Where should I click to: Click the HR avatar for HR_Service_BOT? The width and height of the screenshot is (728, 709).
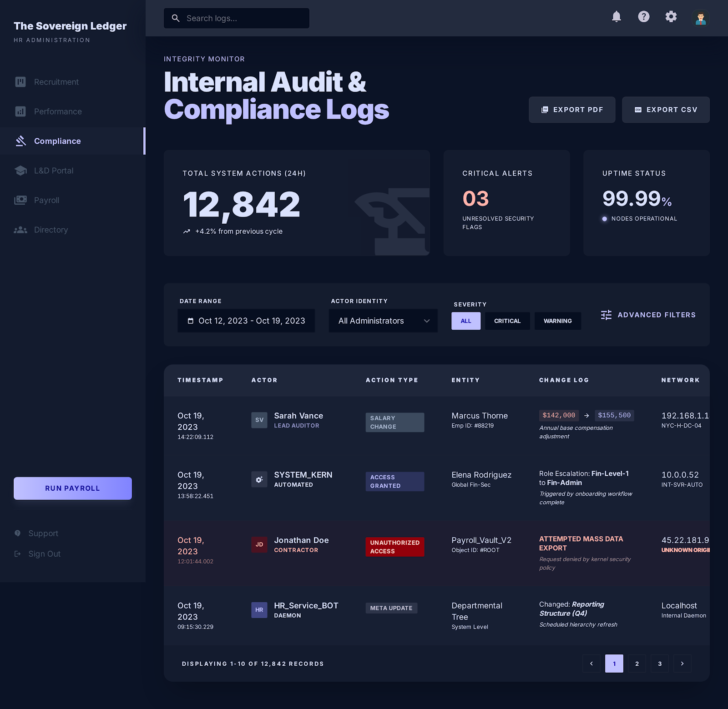(x=259, y=610)
